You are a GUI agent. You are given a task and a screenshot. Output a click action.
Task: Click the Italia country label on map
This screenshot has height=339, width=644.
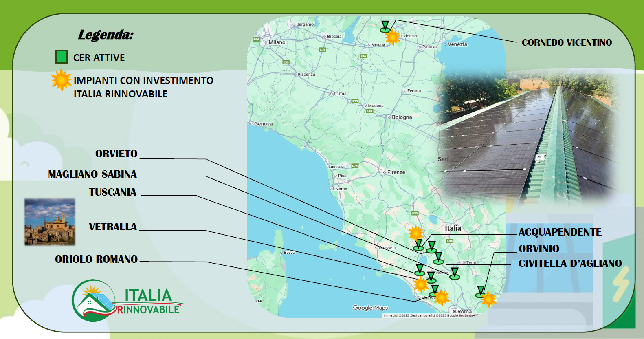tap(453, 228)
